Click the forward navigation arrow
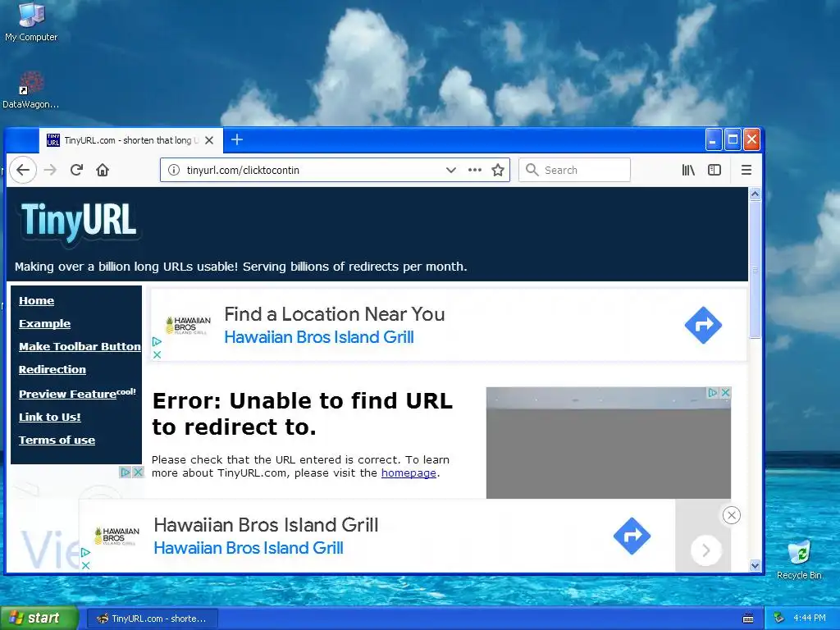840x630 pixels. 50,170
